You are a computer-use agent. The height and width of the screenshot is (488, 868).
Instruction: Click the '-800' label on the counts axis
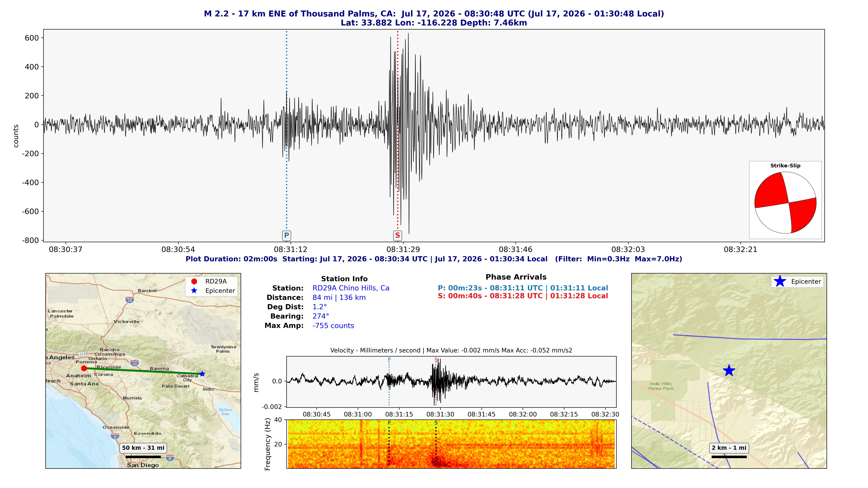(30, 241)
